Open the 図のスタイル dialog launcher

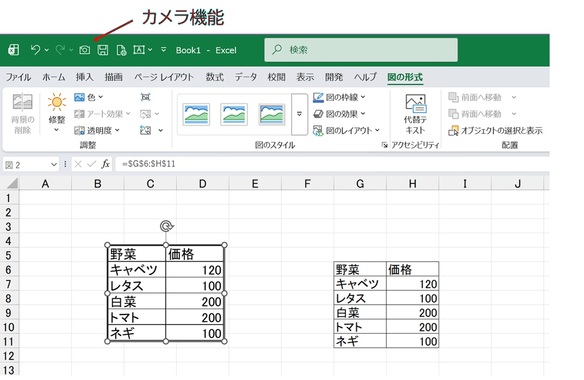pyautogui.click(x=384, y=145)
